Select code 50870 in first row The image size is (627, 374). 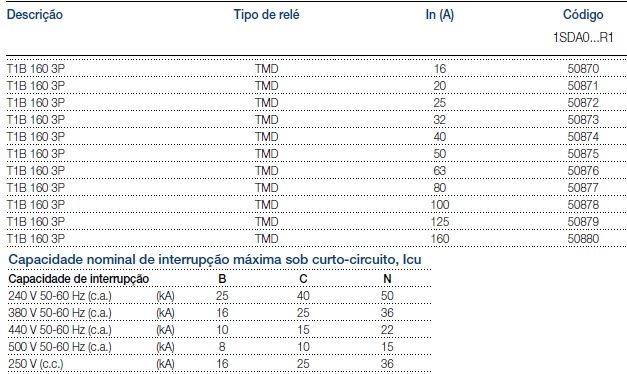click(583, 69)
